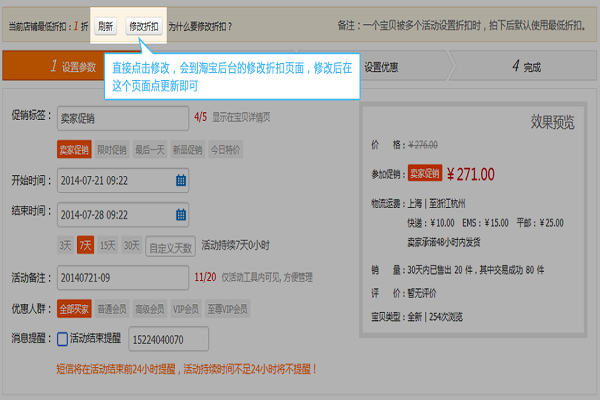The image size is (600, 400).
Task: Choose the 最后一天 tag option
Action: pos(150,150)
